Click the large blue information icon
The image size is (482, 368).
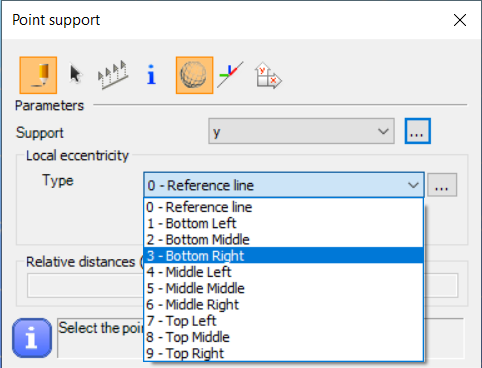(32, 338)
